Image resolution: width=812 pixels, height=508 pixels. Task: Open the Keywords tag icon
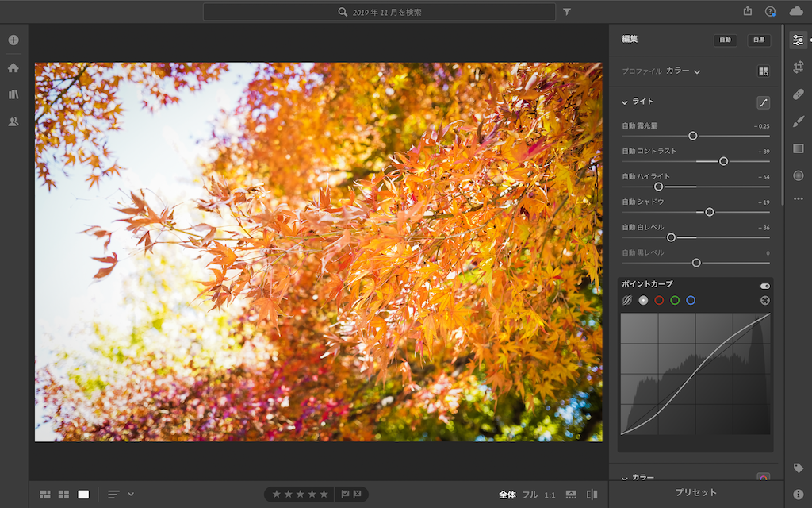(798, 468)
